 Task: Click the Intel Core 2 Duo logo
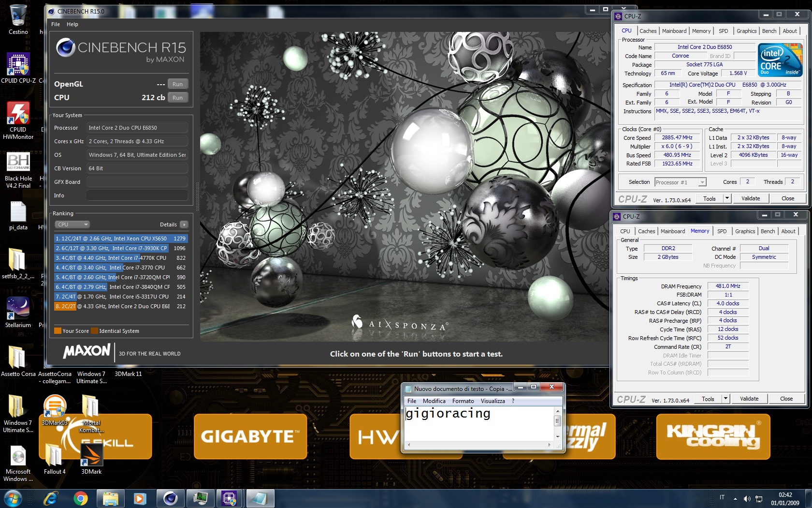click(x=780, y=60)
